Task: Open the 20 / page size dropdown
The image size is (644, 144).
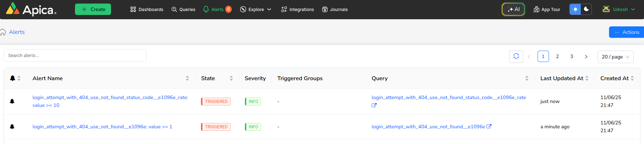Action: 615,57
